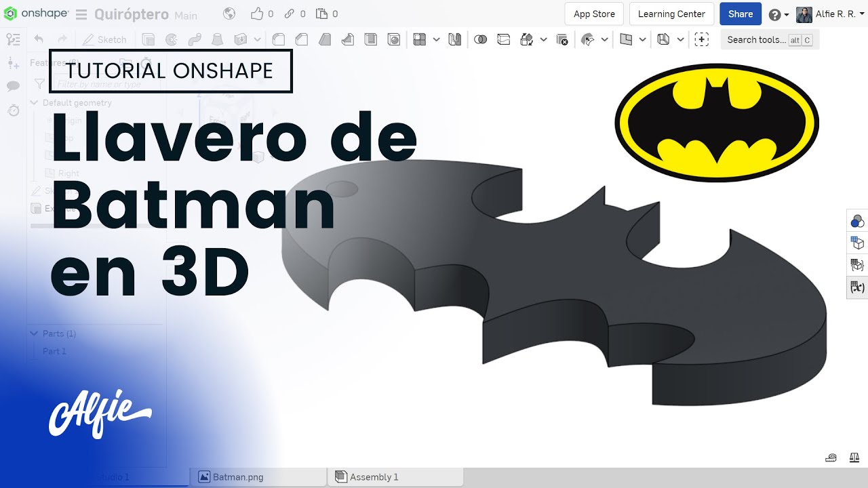
Task: Click the filter icon in Features list
Action: [x=40, y=84]
